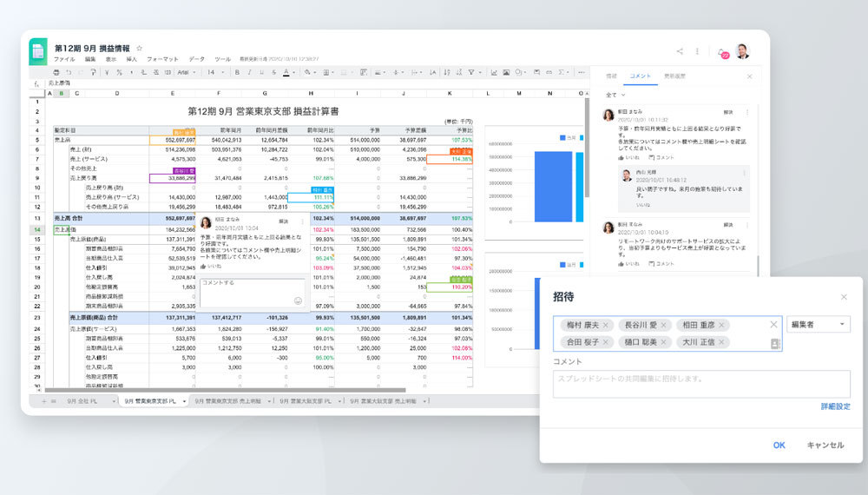
Task: Open the cell borders dropdown
Action: pyautogui.click(x=328, y=73)
